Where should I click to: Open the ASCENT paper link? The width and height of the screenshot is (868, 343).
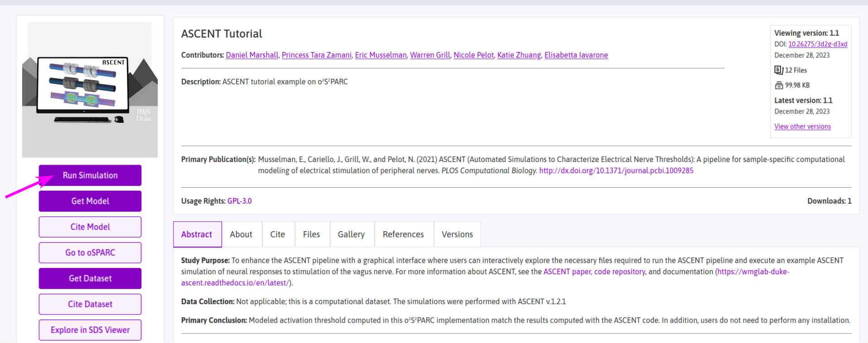(567, 272)
